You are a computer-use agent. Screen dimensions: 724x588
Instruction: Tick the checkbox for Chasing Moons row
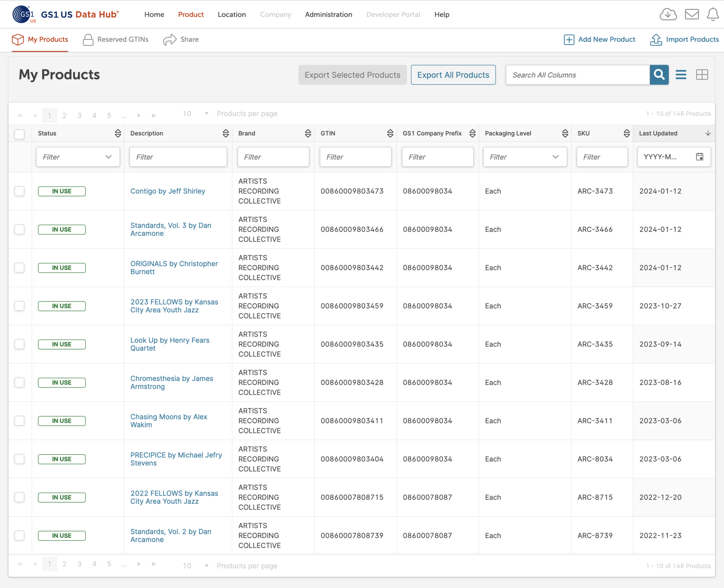[x=19, y=420]
